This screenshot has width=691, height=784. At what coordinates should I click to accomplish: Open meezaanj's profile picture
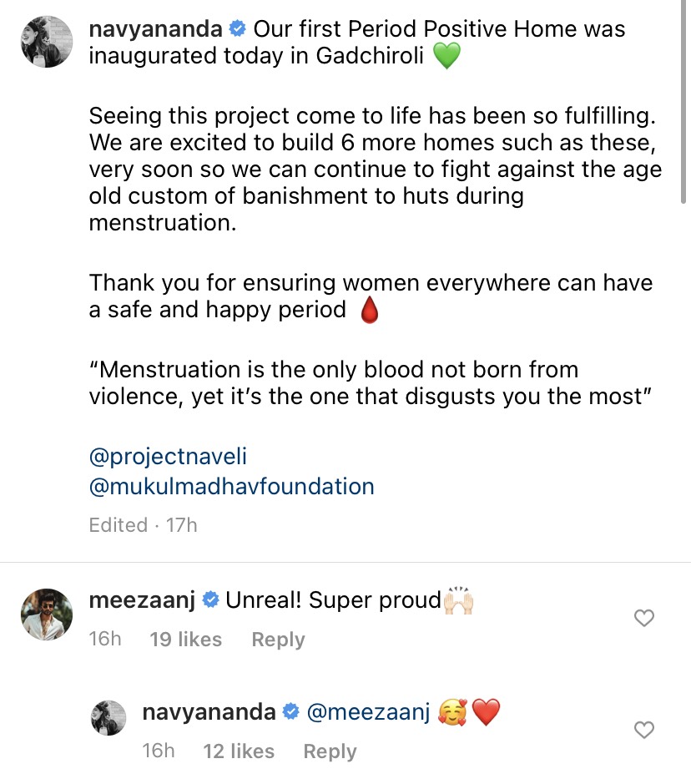46,615
